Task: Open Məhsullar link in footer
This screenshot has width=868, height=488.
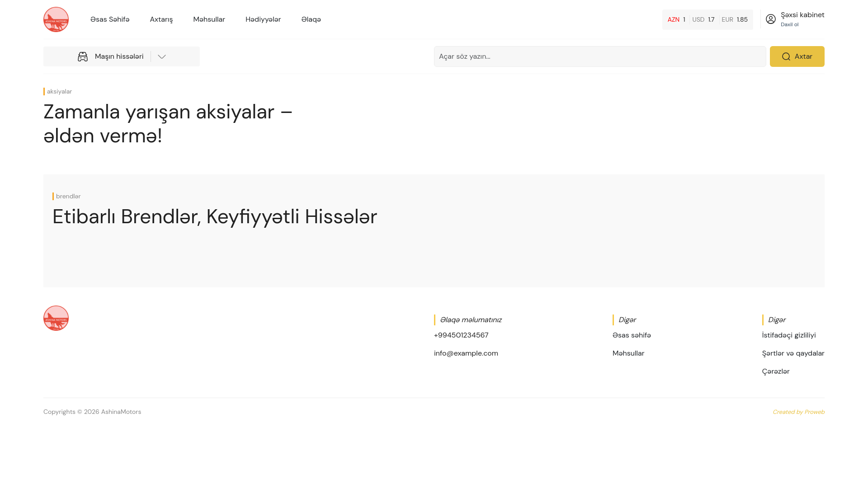Action: click(628, 353)
